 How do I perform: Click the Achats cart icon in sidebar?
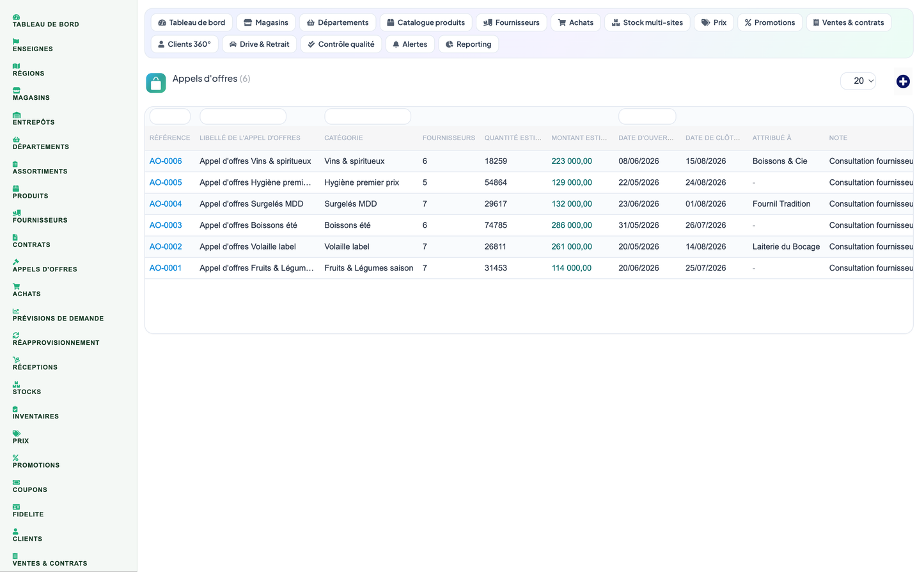click(16, 287)
